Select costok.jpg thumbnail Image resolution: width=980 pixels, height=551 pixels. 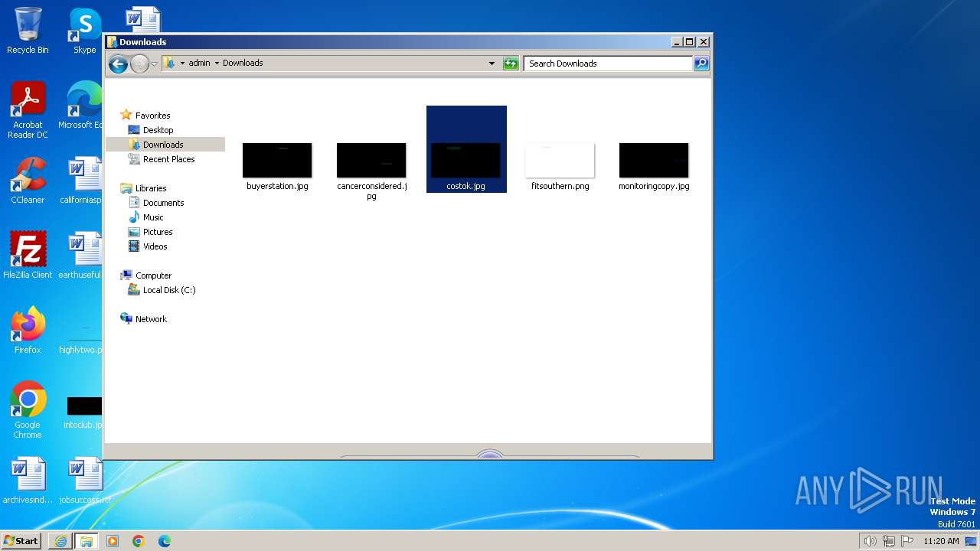(465, 160)
